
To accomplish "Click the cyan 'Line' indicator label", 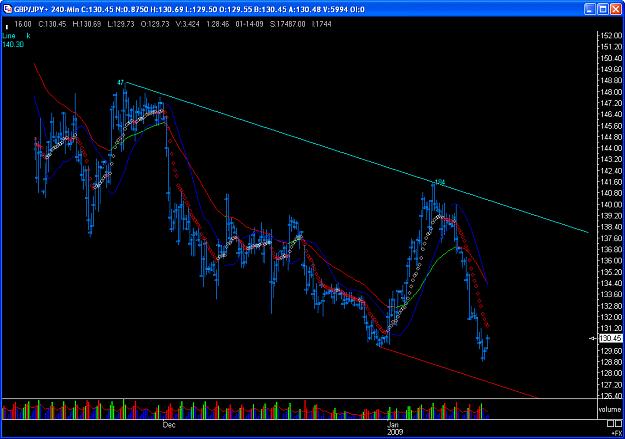I will click(x=8, y=36).
